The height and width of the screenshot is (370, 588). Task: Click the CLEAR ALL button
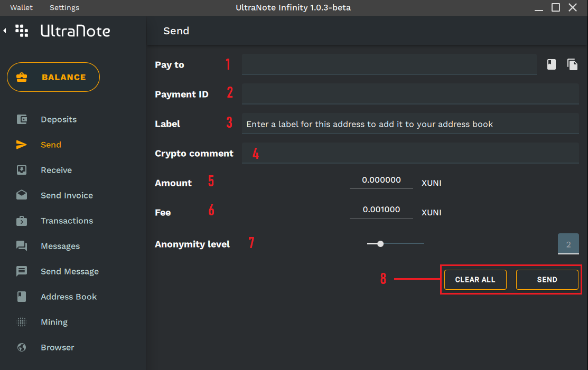pyautogui.click(x=475, y=280)
